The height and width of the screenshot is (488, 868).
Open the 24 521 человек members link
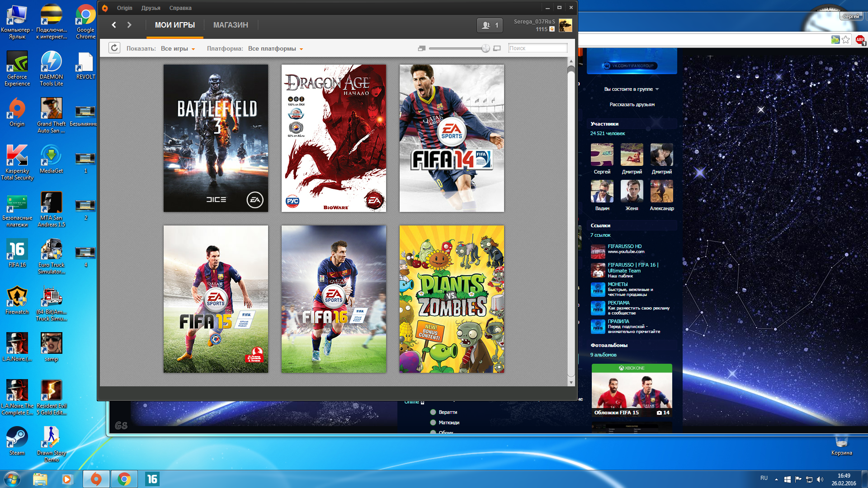[x=607, y=133]
